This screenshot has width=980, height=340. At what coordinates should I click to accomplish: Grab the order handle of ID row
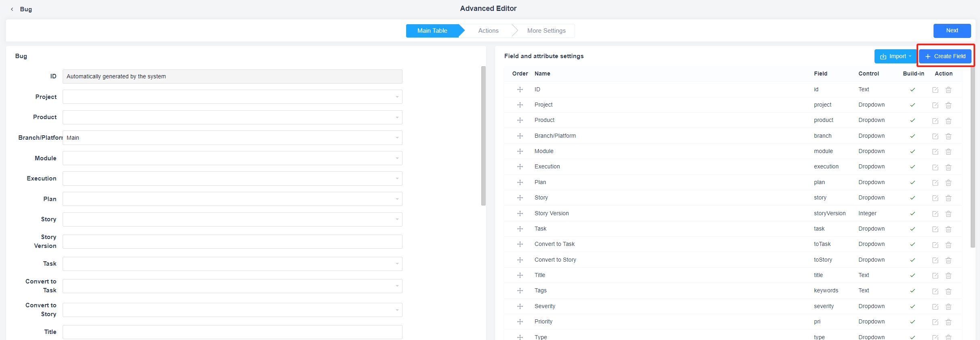[520, 90]
